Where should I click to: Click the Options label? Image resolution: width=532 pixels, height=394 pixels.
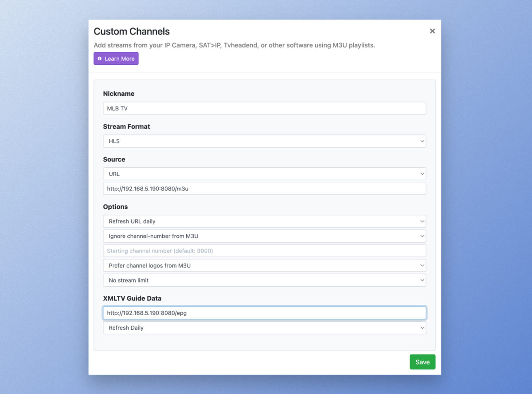tap(115, 207)
